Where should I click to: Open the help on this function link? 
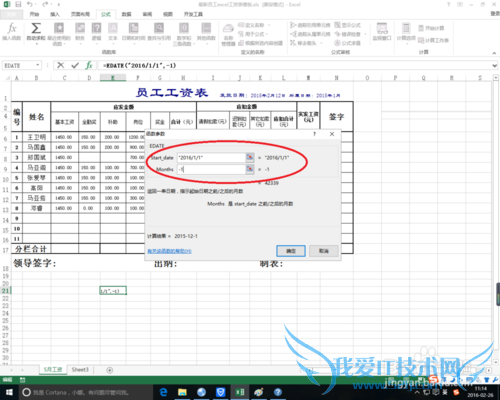click(x=169, y=251)
